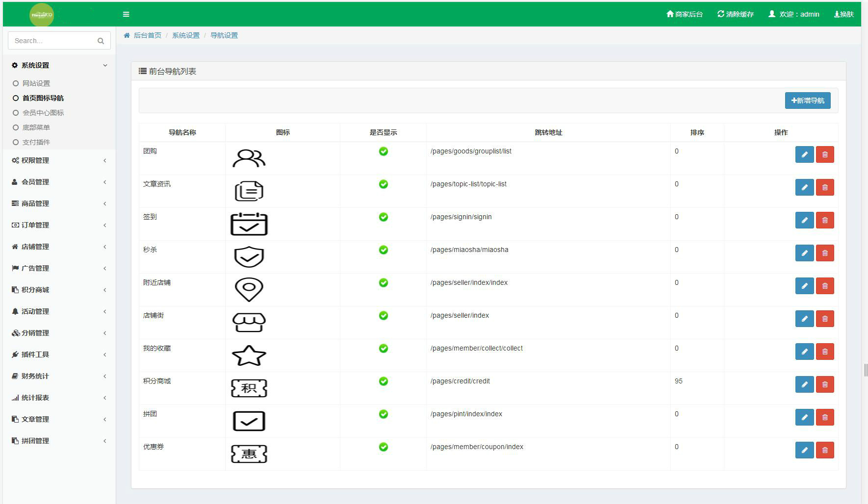The image size is (868, 504).
Task: Open the 底部菜单 submenu item
Action: tap(36, 127)
